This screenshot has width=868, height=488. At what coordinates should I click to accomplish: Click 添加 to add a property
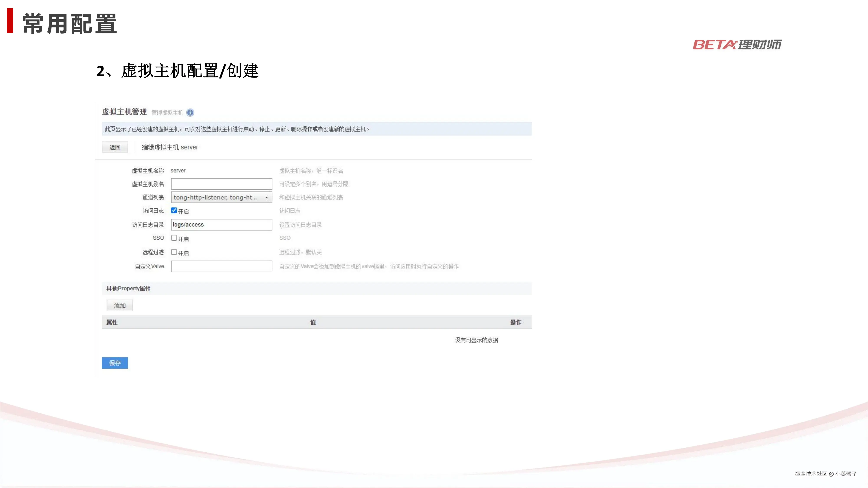[120, 305]
